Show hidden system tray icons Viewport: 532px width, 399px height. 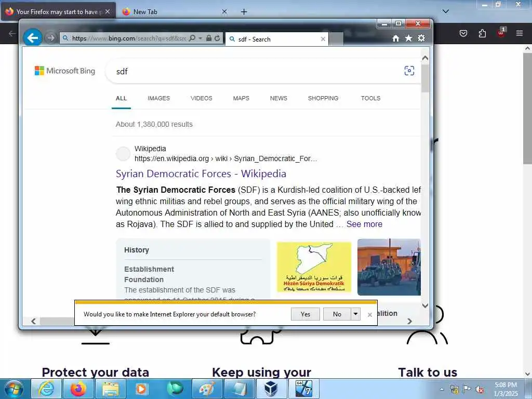pyautogui.click(x=442, y=390)
